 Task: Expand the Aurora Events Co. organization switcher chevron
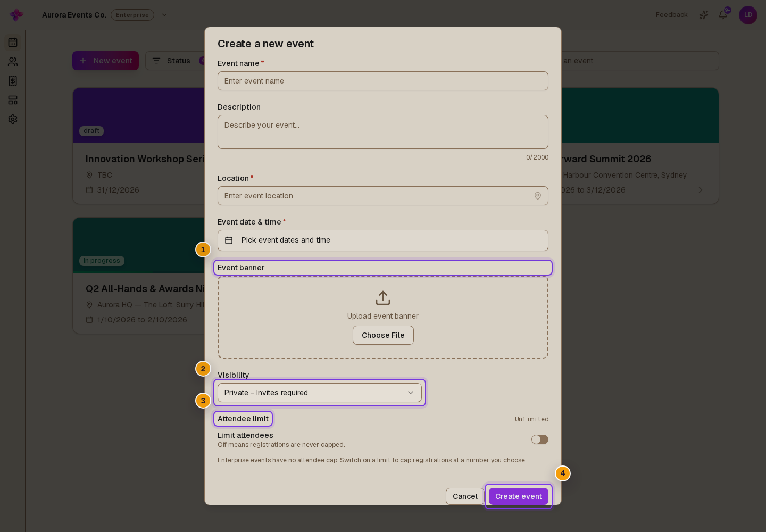click(164, 15)
